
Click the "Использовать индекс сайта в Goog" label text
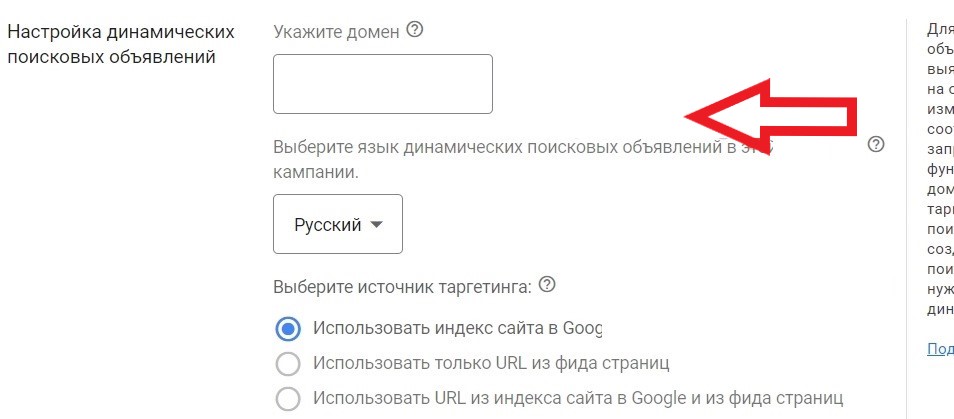pos(457,328)
